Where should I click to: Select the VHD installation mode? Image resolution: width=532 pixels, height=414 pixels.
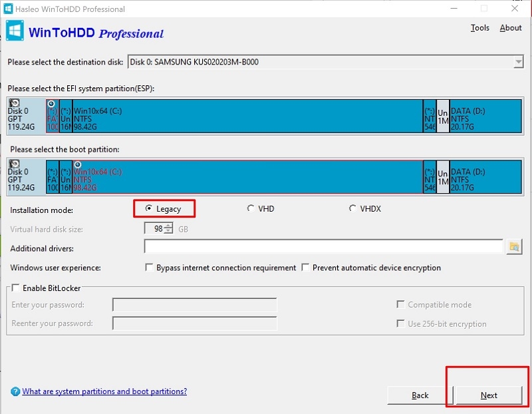[x=261, y=208]
